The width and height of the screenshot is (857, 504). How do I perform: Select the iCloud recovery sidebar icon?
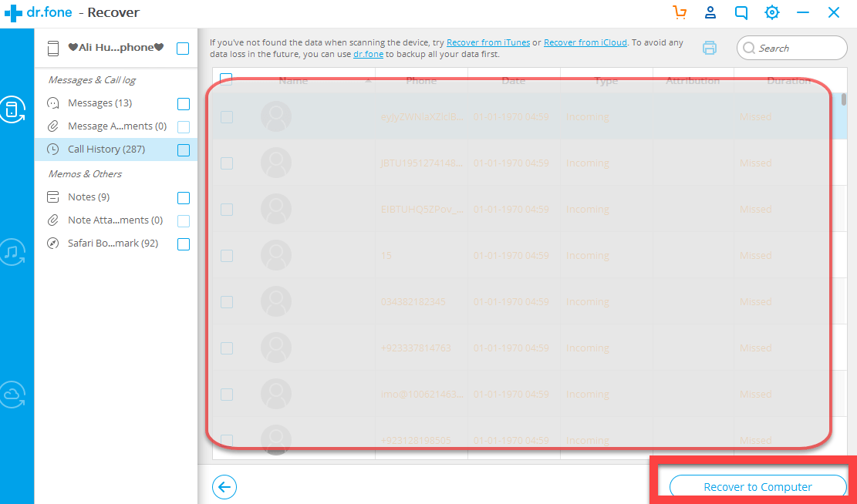pos(12,394)
